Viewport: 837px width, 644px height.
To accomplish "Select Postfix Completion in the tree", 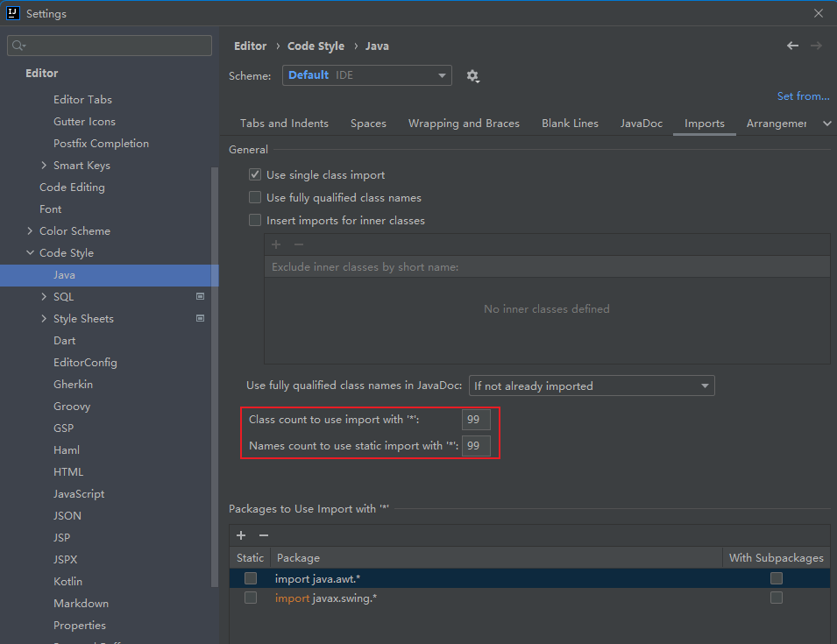I will pos(101,144).
